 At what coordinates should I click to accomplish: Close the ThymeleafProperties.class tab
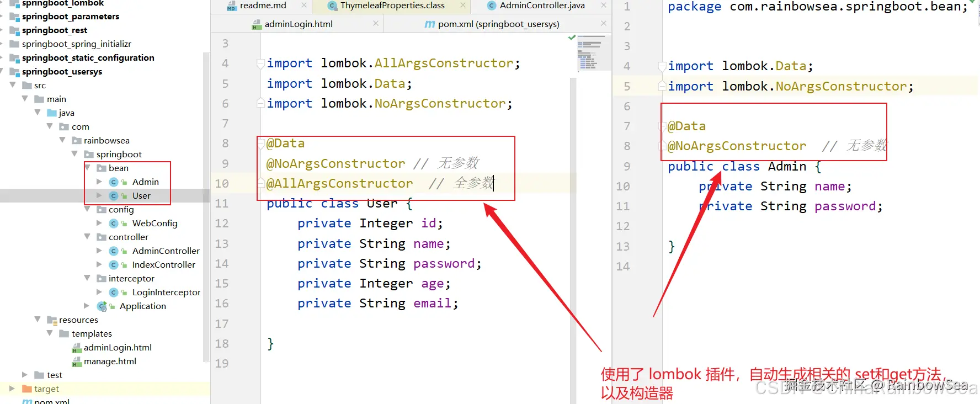point(463,6)
